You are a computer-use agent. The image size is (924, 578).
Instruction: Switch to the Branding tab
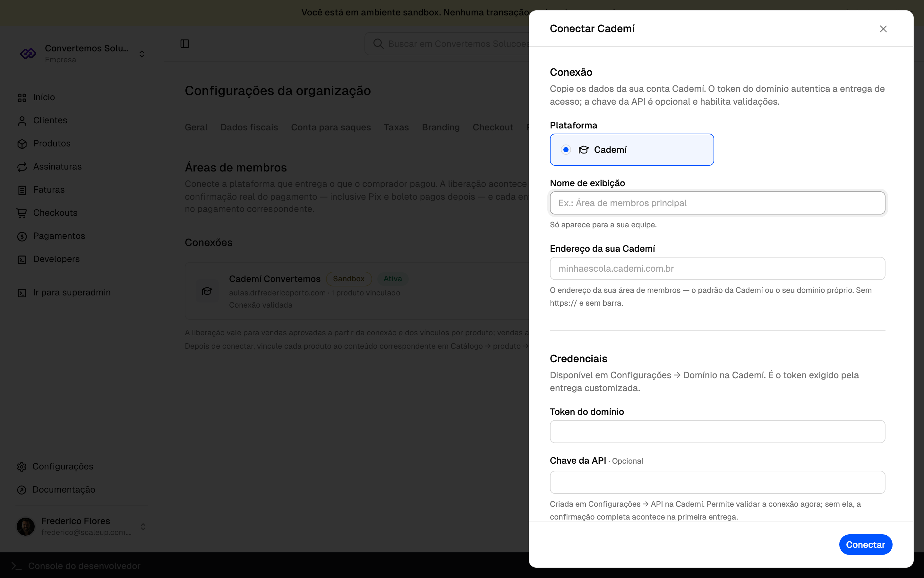[441, 127]
